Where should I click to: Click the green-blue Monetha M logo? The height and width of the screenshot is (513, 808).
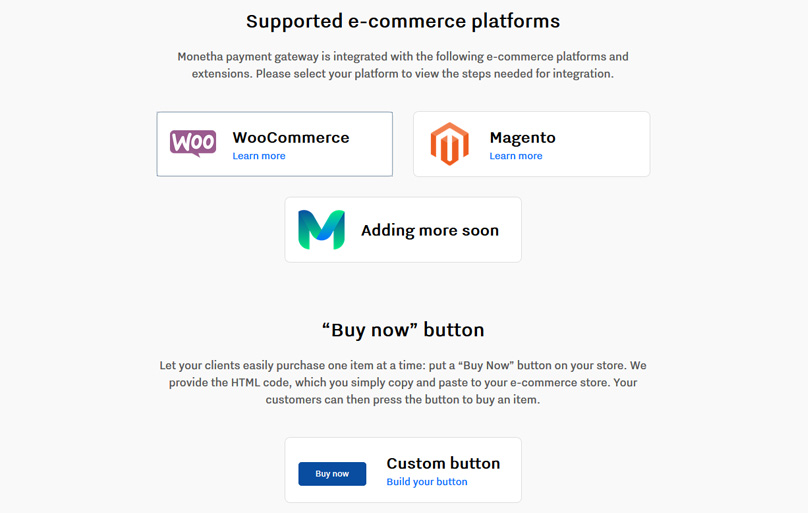322,230
